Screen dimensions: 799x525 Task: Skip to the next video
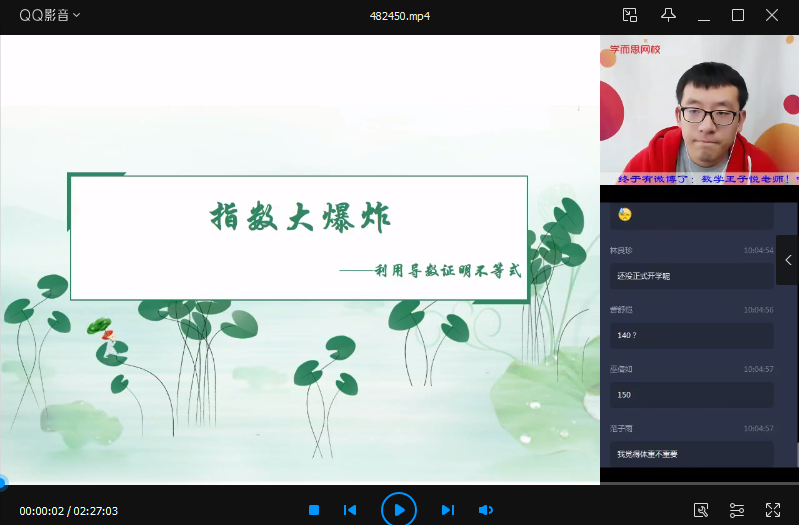pos(448,510)
